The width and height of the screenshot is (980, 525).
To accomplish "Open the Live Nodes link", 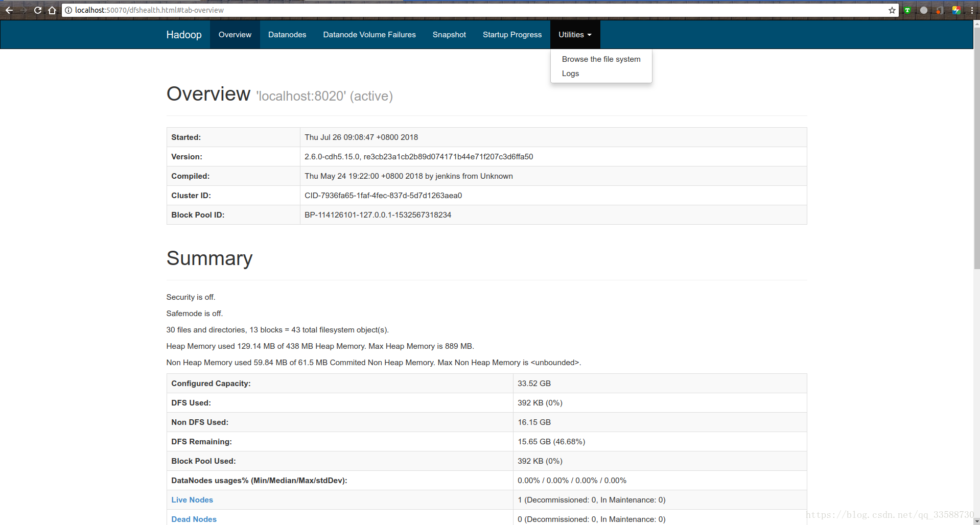I will click(x=192, y=500).
